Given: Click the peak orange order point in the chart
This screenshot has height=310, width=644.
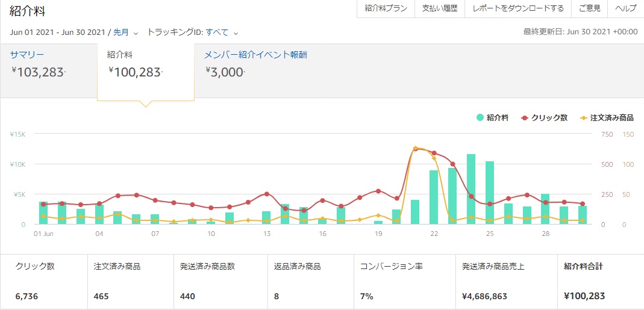Looking at the screenshot, I should 415,148.
